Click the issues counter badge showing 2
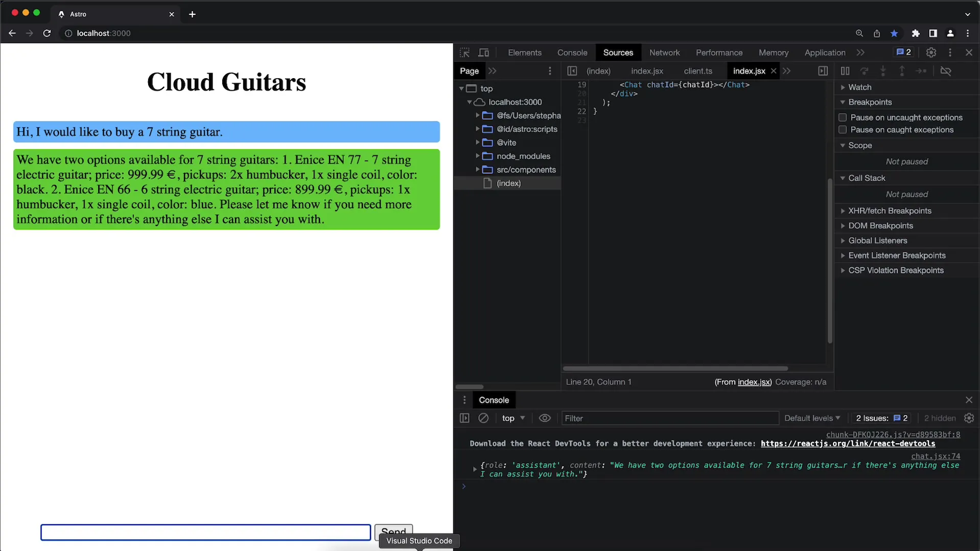The height and width of the screenshot is (551, 980). [903, 52]
